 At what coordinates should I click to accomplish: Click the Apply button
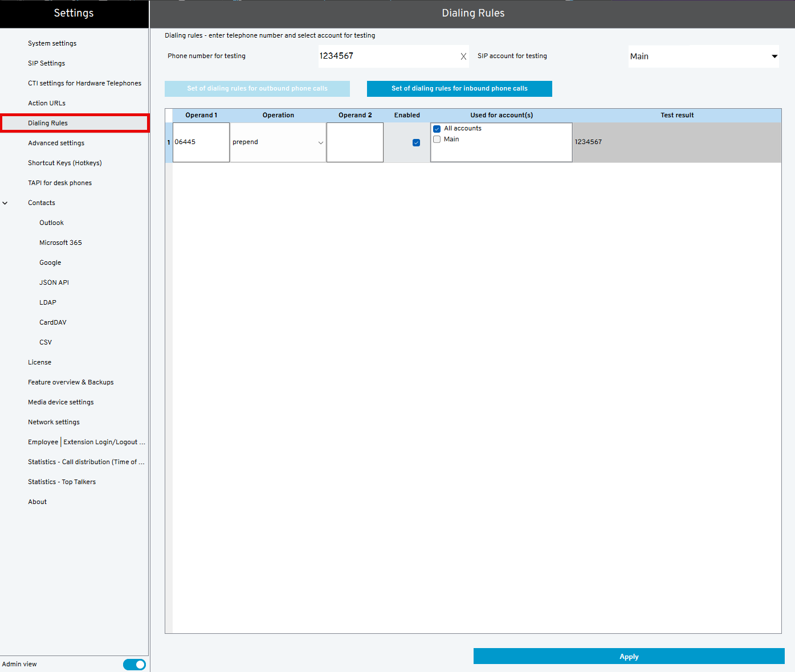coord(629,657)
